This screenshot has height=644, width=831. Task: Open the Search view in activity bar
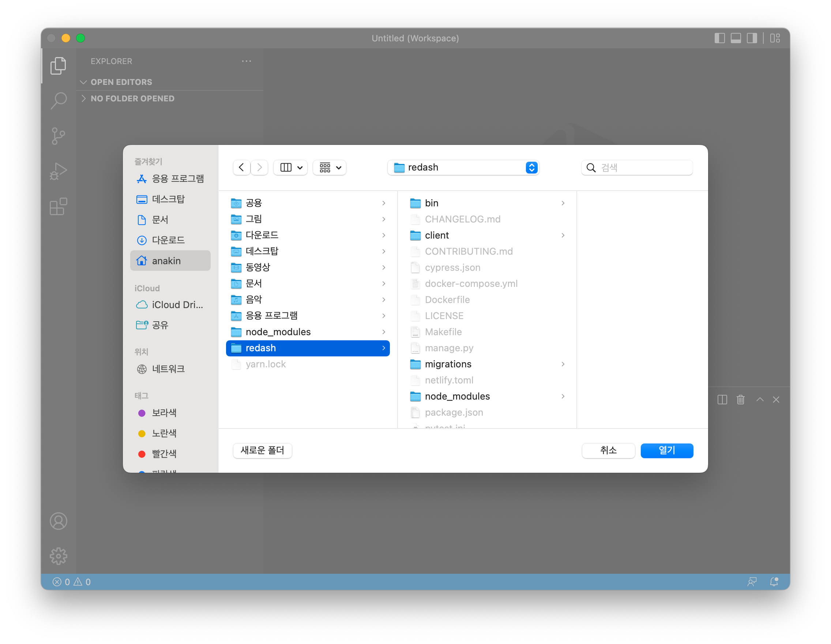click(58, 101)
